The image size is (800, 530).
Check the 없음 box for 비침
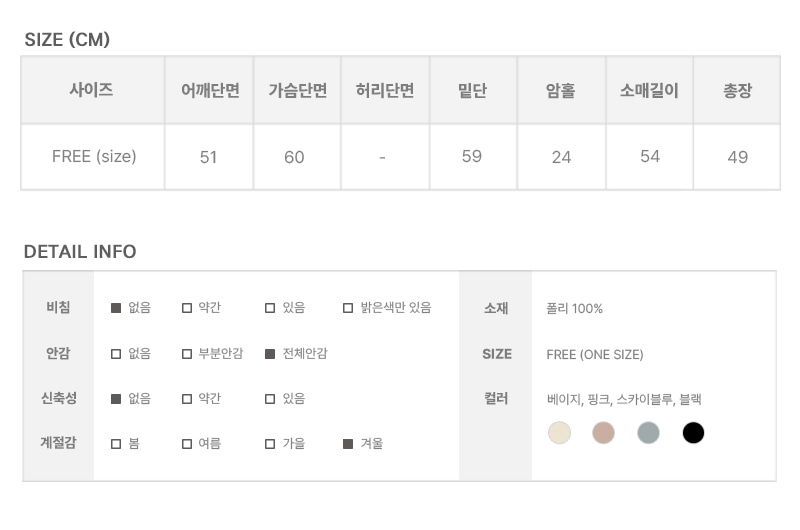[116, 308]
